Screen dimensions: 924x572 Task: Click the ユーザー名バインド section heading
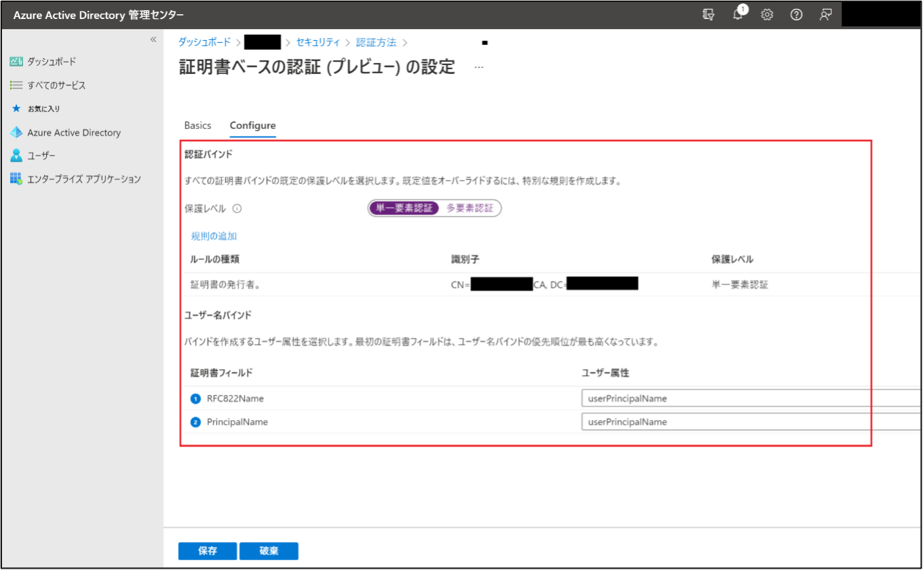(x=218, y=315)
